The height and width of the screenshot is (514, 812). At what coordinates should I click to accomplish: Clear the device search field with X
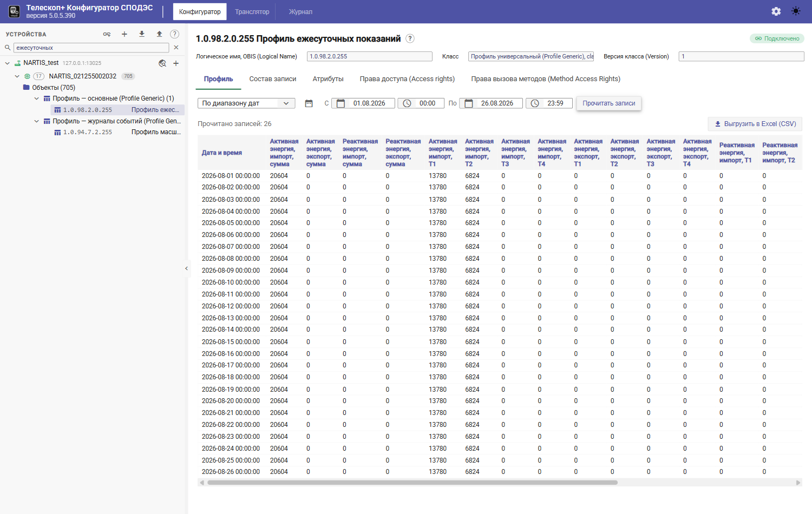click(176, 48)
